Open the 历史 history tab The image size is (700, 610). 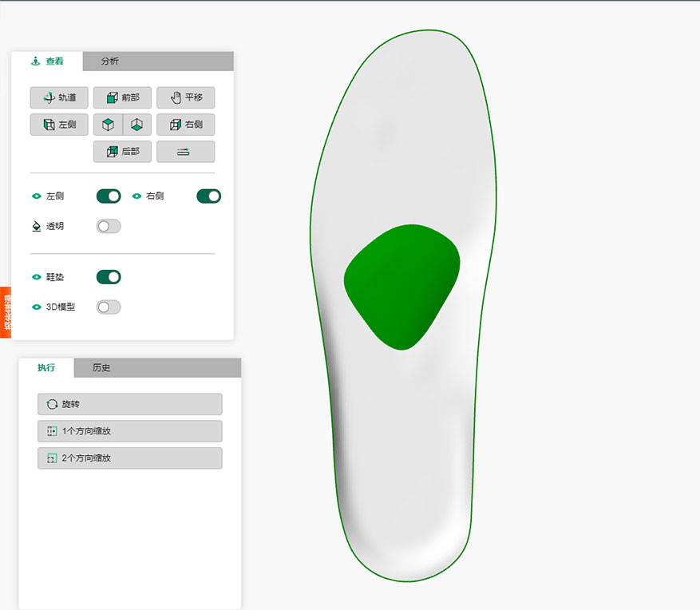click(x=101, y=368)
